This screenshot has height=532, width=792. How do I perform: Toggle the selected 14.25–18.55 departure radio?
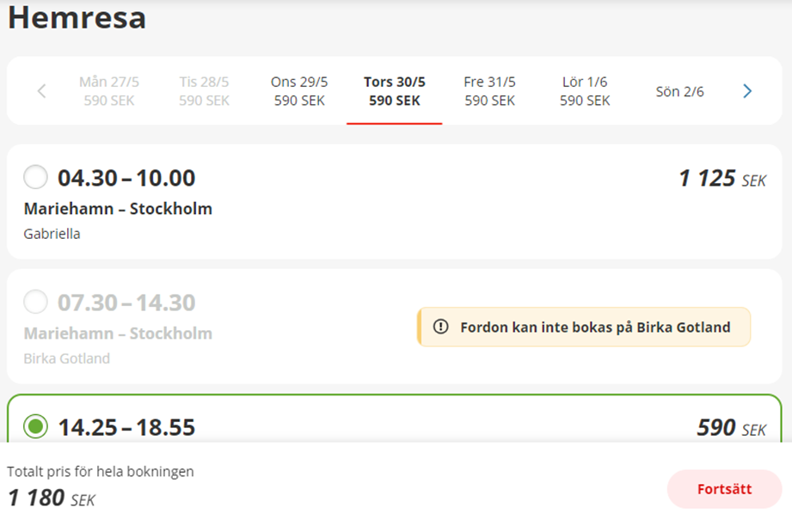click(x=35, y=426)
